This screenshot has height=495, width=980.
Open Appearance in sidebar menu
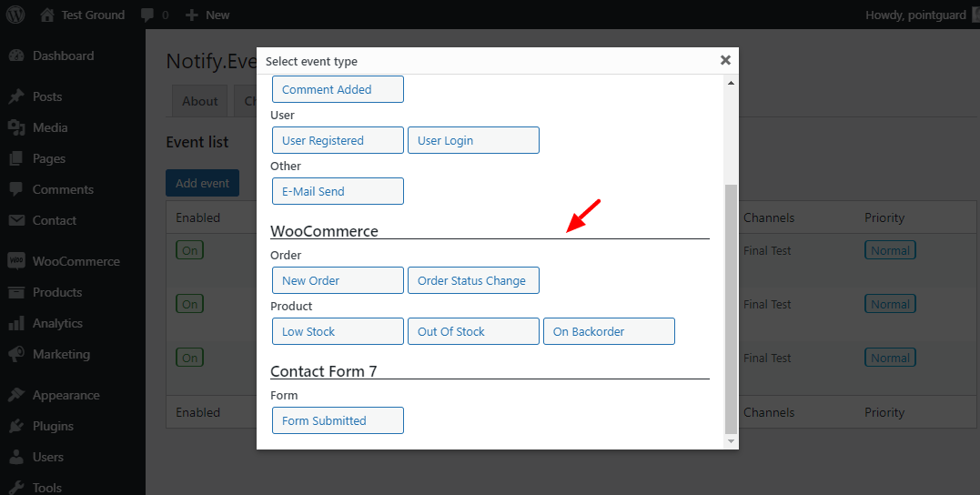(66, 395)
